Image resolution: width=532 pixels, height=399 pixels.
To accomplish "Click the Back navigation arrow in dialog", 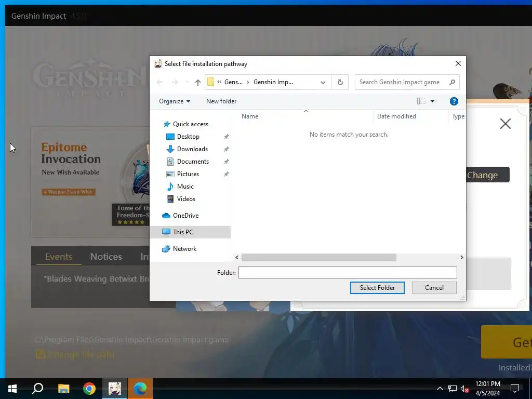I will (x=160, y=82).
